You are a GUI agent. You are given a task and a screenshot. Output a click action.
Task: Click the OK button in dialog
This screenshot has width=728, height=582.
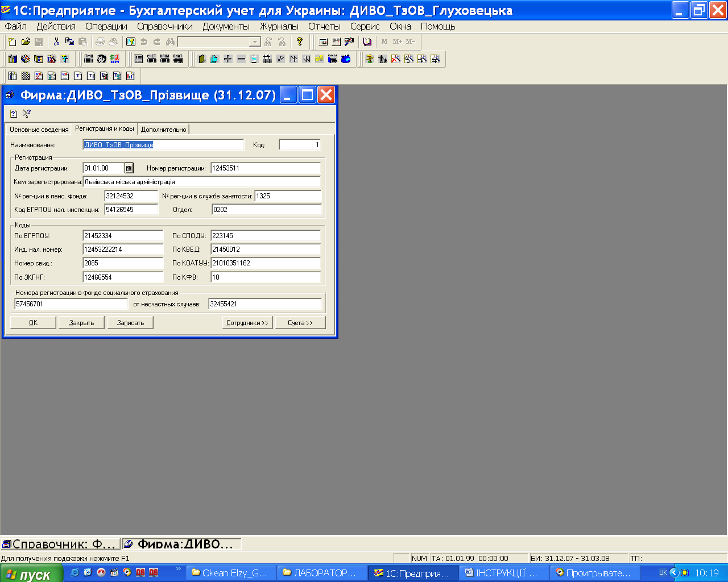pyautogui.click(x=34, y=323)
